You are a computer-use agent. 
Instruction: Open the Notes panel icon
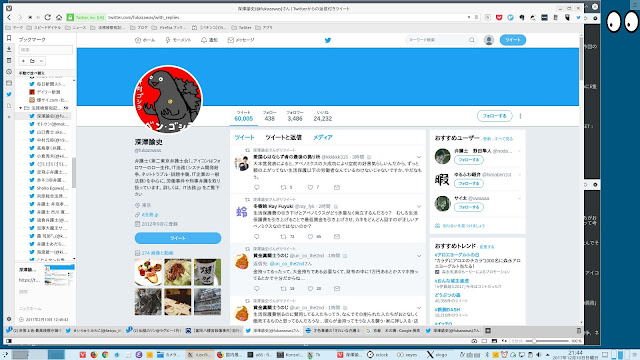click(x=9, y=60)
